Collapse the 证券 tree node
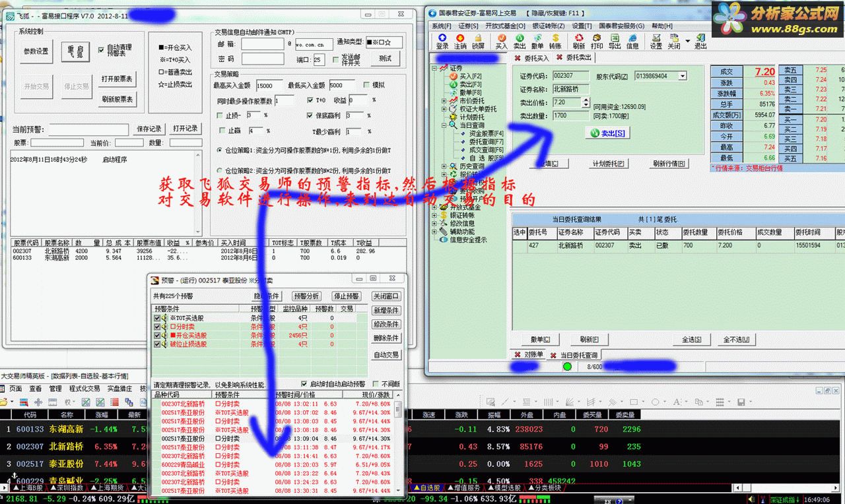 point(436,68)
